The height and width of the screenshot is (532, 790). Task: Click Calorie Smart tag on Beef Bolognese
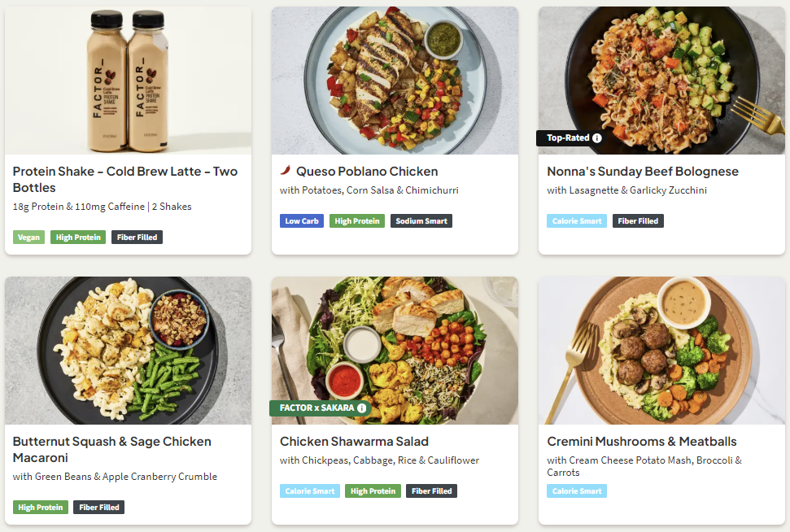(x=576, y=221)
